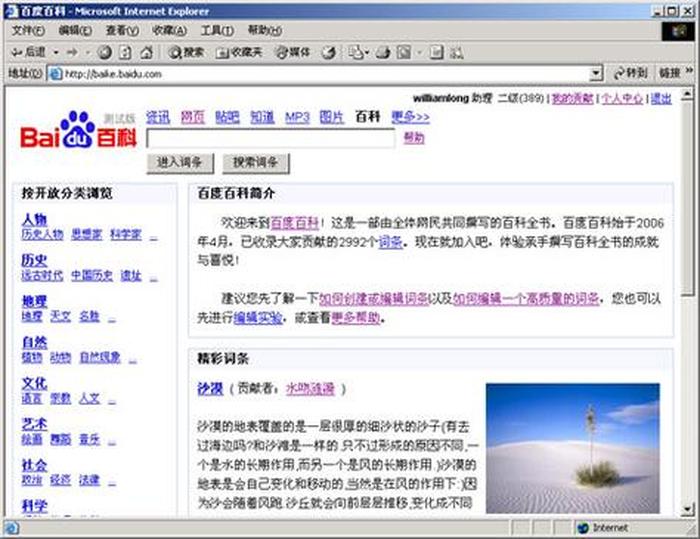This screenshot has width=700, height=539.
Task: Open the 历史人物 subcategory link
Action: pos(42,234)
